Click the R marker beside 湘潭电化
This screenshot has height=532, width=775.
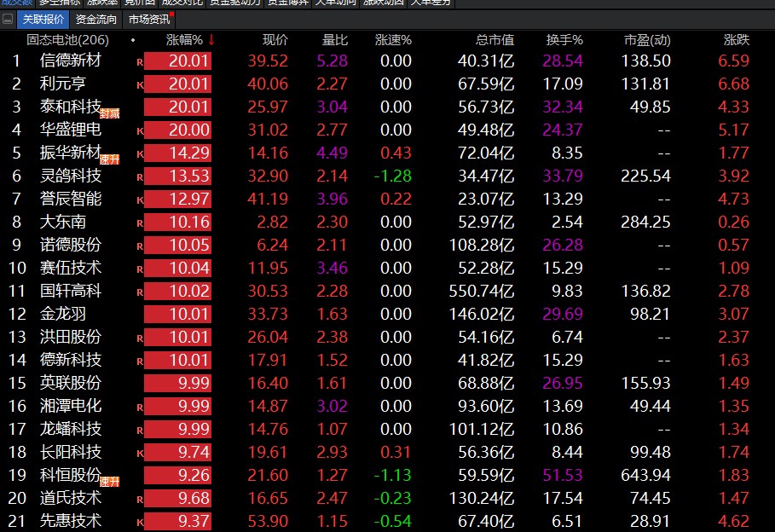click(x=140, y=408)
